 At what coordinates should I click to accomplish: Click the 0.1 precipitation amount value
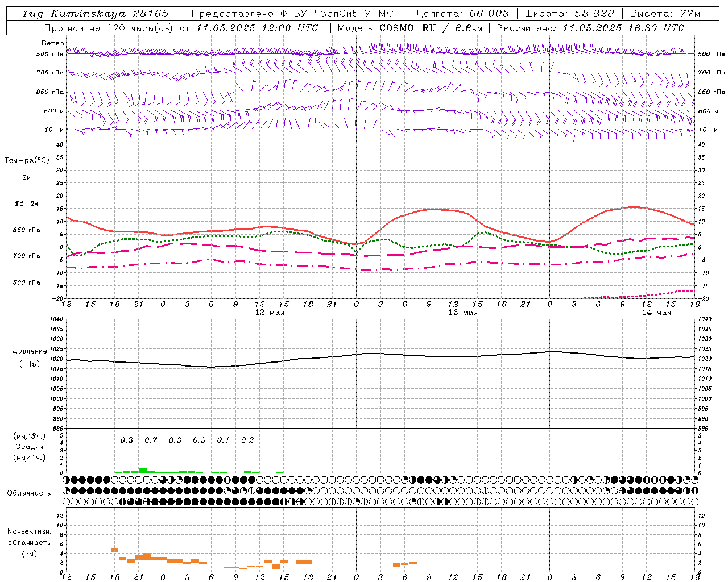(223, 440)
